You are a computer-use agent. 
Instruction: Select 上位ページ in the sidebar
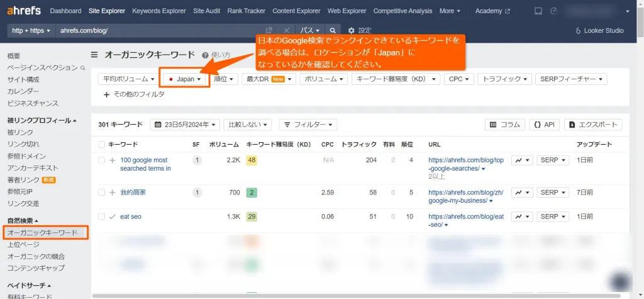[23, 244]
